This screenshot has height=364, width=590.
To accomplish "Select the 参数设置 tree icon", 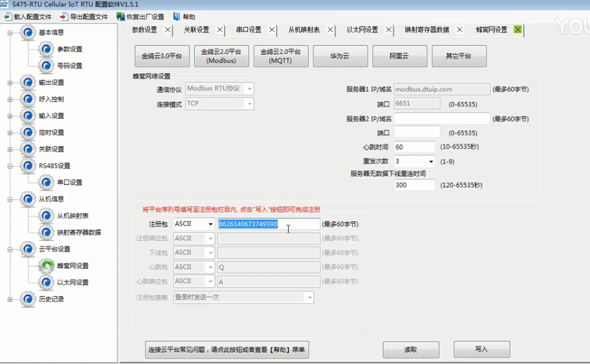I will tap(47, 49).
